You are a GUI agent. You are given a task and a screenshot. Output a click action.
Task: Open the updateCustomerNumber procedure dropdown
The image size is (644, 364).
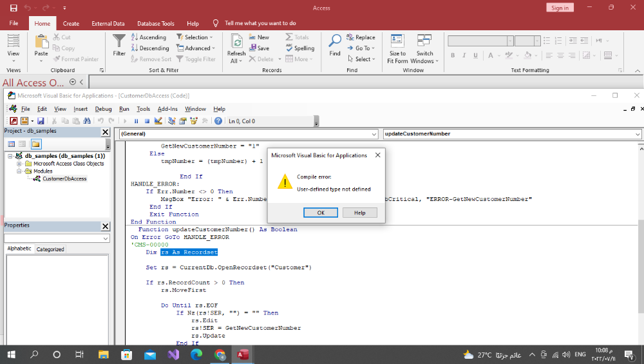click(638, 134)
